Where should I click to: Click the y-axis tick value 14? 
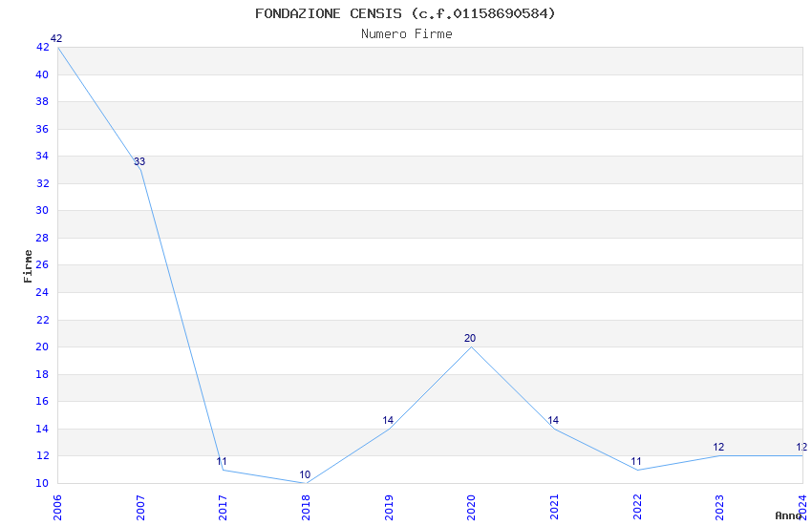(x=42, y=429)
